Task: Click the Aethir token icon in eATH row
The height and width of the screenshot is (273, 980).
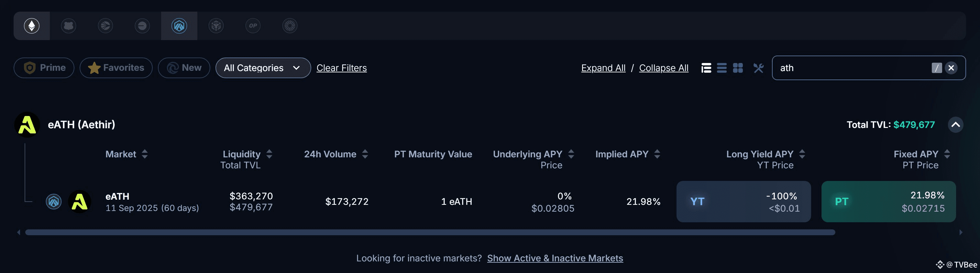Action: [x=80, y=202]
